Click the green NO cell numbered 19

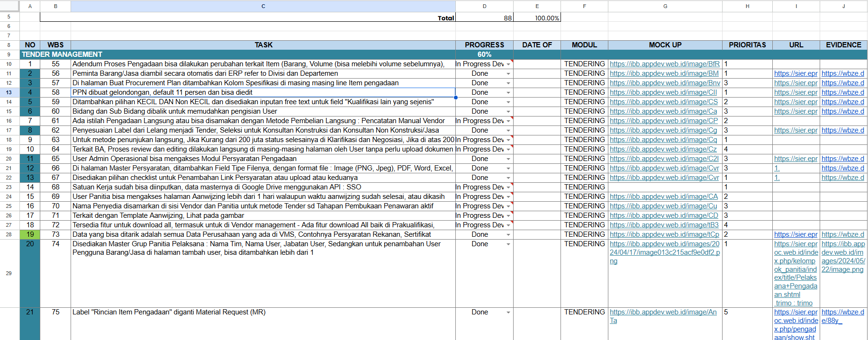tap(30, 234)
